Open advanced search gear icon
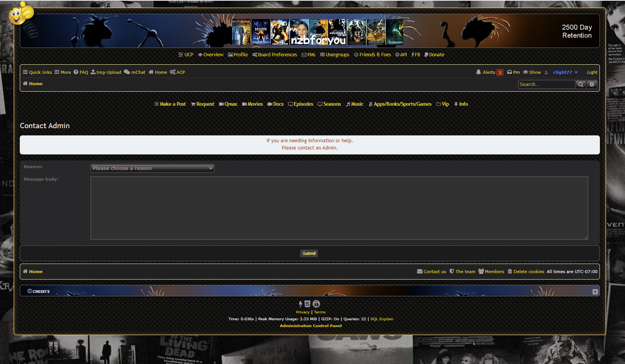Viewport: 625px width, 364px height. point(592,84)
